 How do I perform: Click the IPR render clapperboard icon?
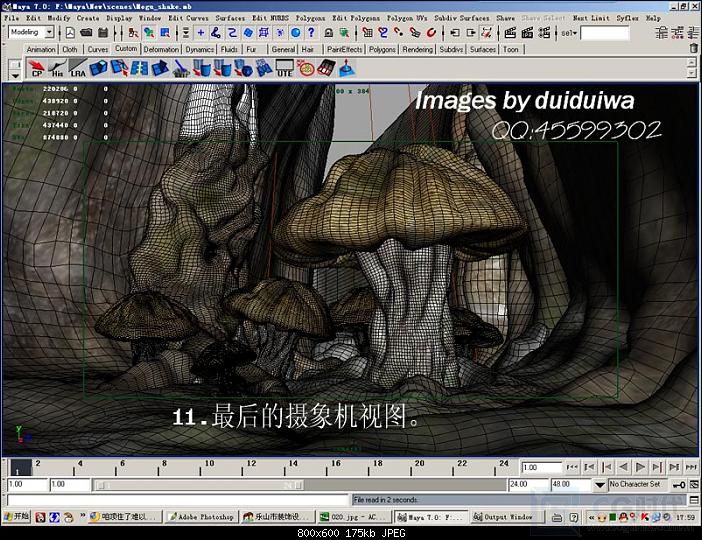(527, 33)
